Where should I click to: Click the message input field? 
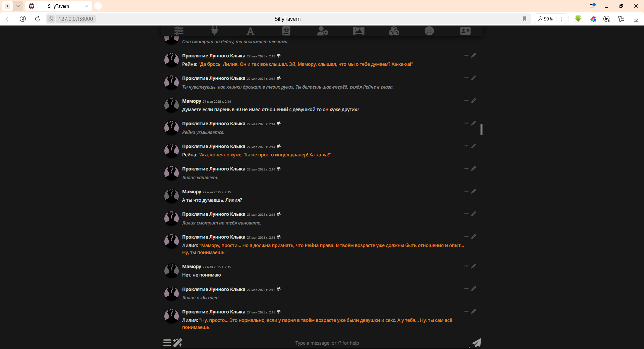point(327,343)
